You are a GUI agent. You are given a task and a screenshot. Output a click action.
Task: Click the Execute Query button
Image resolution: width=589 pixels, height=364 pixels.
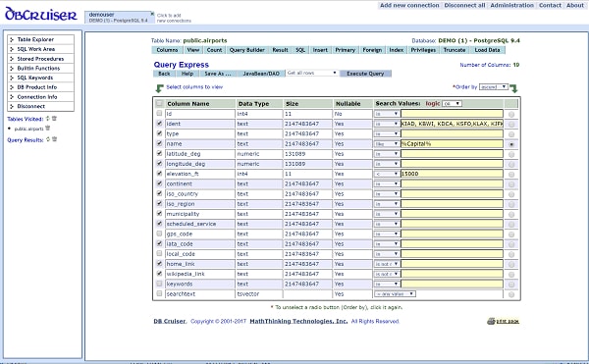tap(365, 74)
